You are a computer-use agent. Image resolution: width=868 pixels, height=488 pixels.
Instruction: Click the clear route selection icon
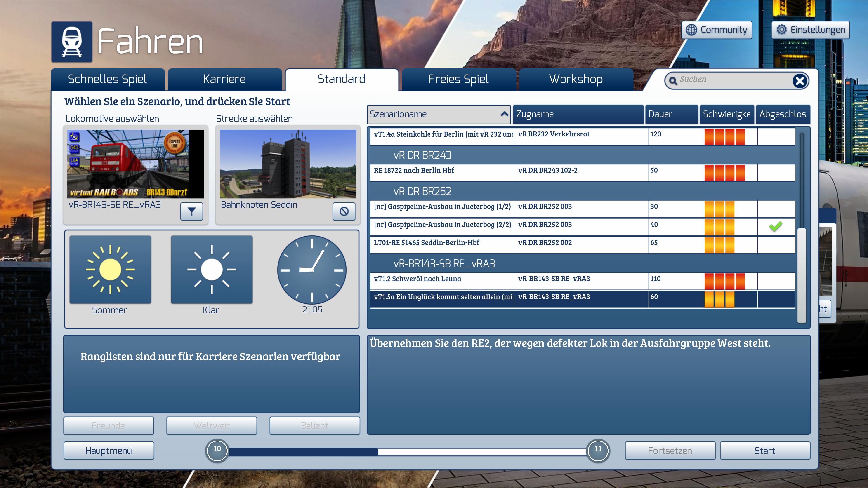344,211
